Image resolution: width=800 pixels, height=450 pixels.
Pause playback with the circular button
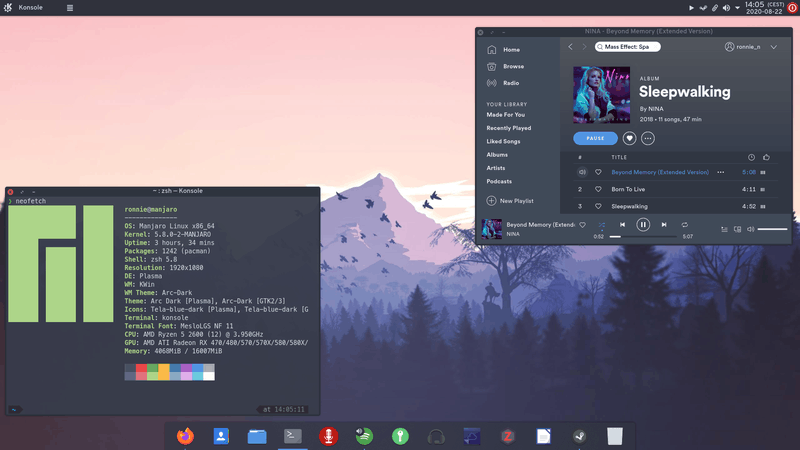point(643,225)
